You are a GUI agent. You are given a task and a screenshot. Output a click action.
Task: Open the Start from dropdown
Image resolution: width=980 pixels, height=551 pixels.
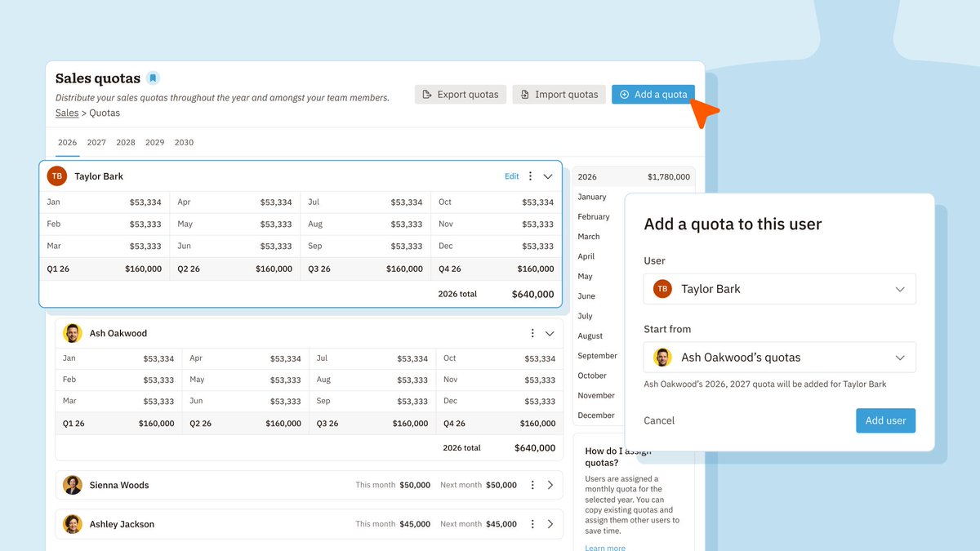coord(780,358)
